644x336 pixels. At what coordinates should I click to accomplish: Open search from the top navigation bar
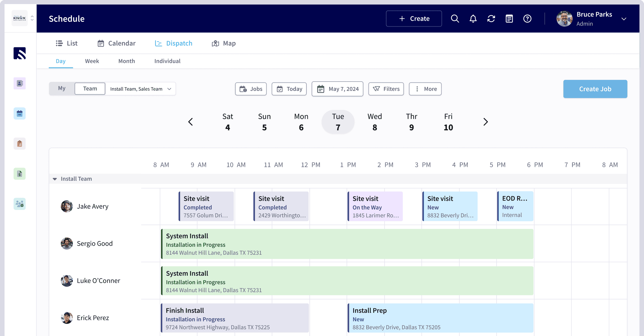(x=455, y=18)
